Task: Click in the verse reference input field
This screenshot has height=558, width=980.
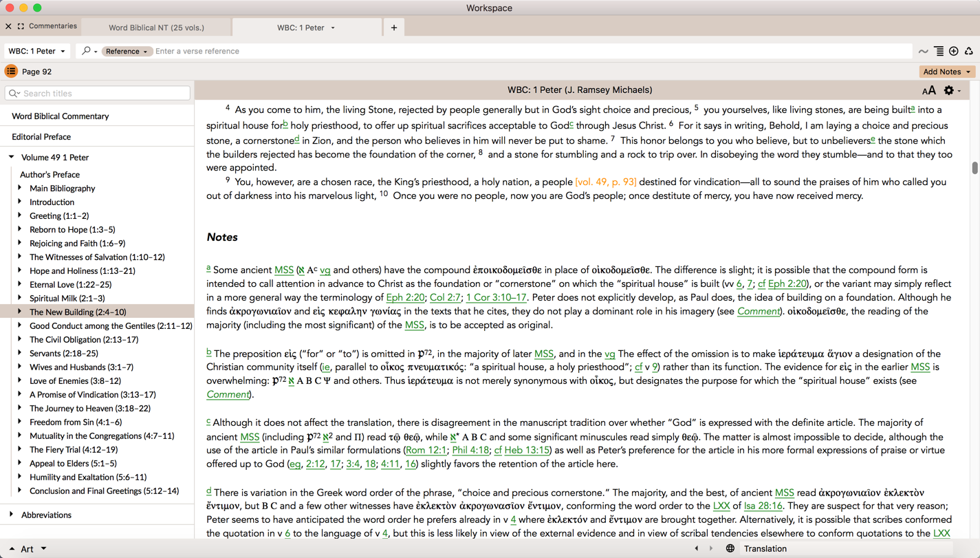Action: click(532, 52)
